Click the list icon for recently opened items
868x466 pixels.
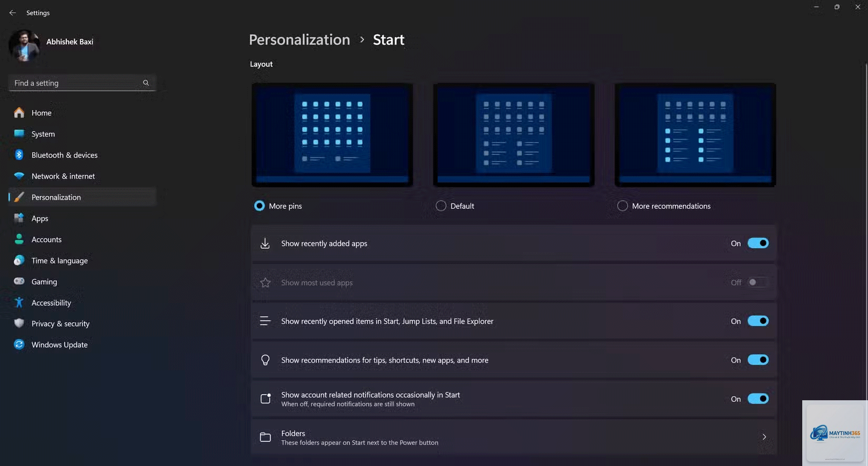(265, 321)
